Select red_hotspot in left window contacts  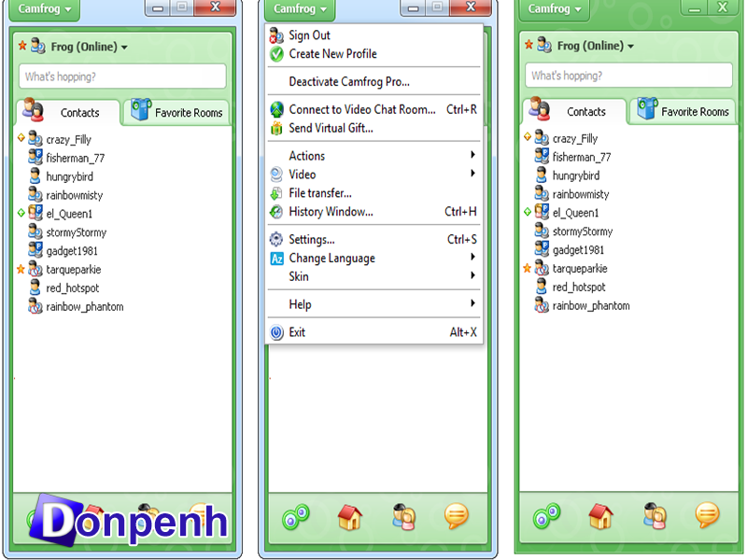(73, 288)
